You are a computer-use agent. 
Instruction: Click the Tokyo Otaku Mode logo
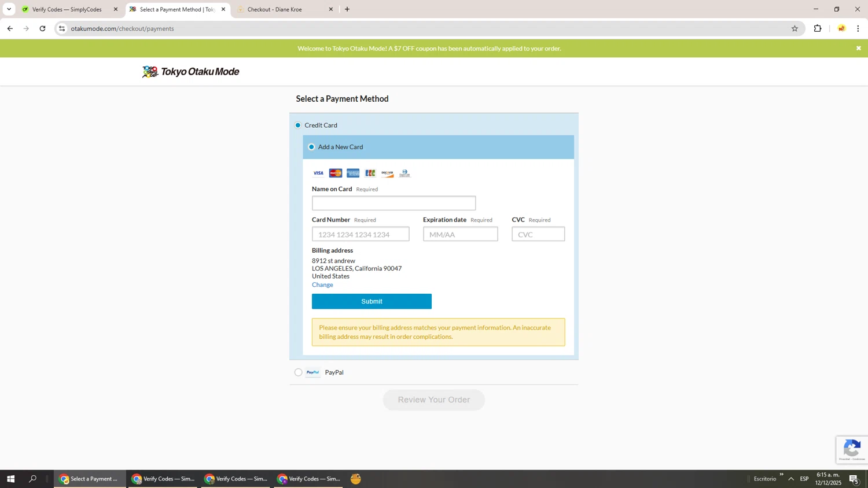[191, 72]
